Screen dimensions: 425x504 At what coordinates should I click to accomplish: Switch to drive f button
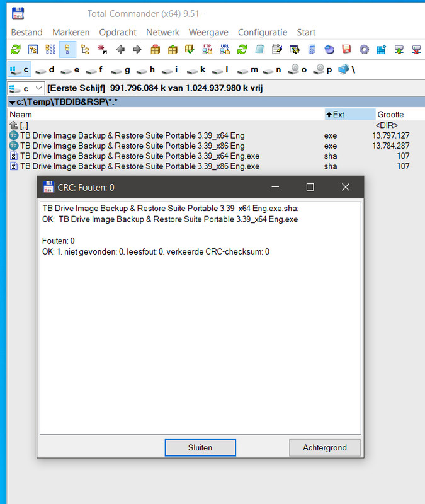95,69
